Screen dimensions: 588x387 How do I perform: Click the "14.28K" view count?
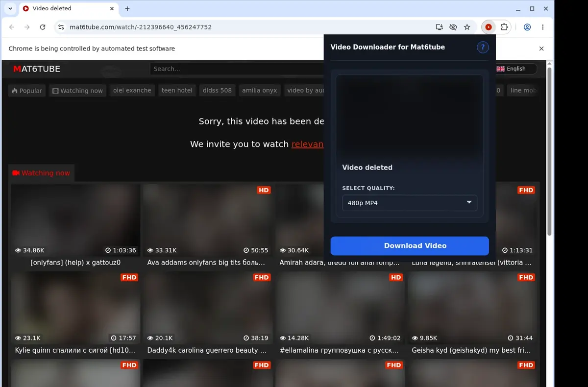point(294,338)
